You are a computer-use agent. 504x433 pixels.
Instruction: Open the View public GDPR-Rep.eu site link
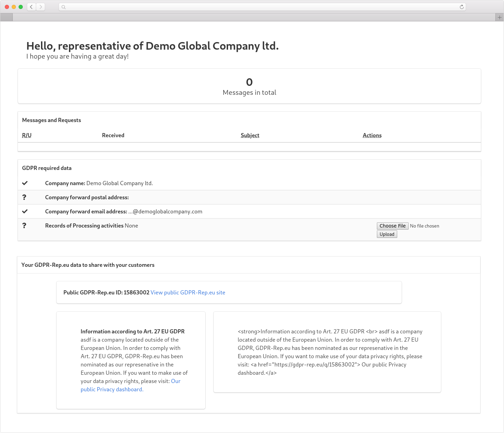pyautogui.click(x=188, y=292)
